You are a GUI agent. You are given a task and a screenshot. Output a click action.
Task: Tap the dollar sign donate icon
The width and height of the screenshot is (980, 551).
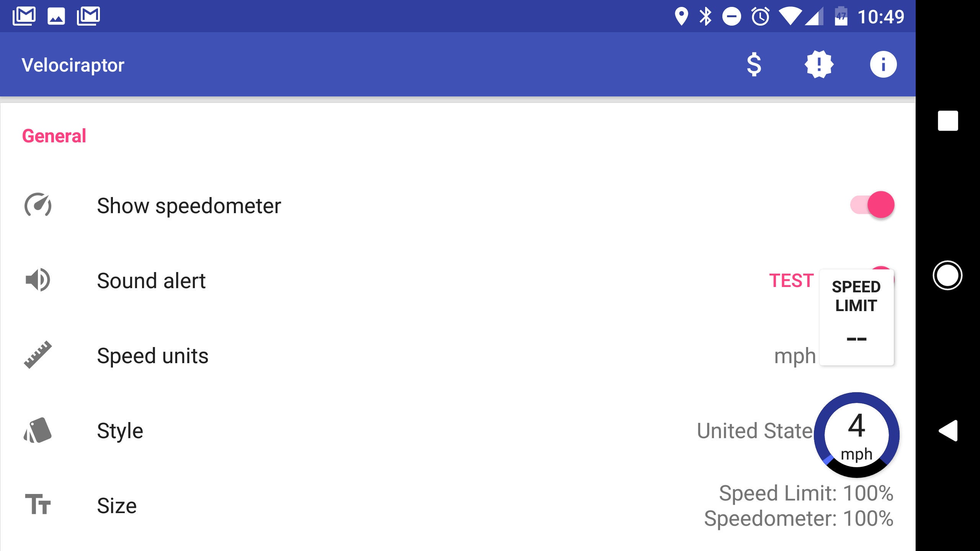point(754,64)
